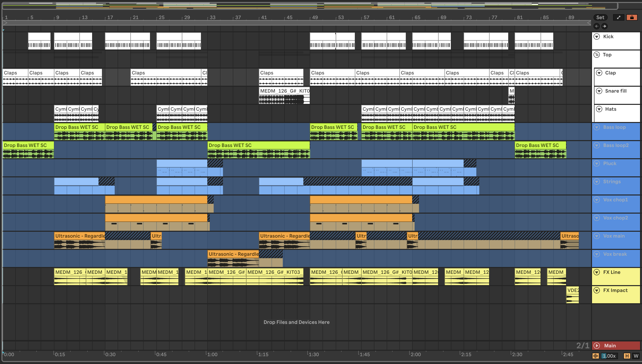Jump to the next locator with right arrow
This screenshot has width=642, height=364.
click(605, 26)
